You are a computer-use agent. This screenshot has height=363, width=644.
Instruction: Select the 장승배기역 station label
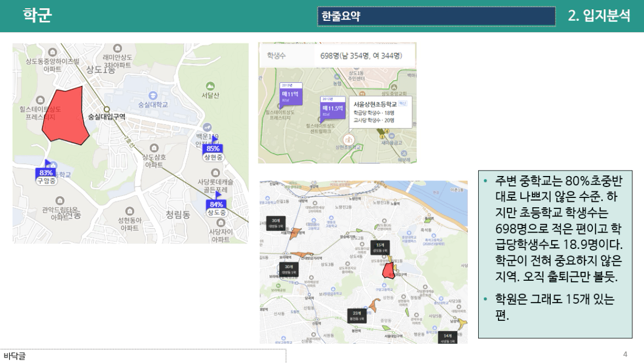348,237
